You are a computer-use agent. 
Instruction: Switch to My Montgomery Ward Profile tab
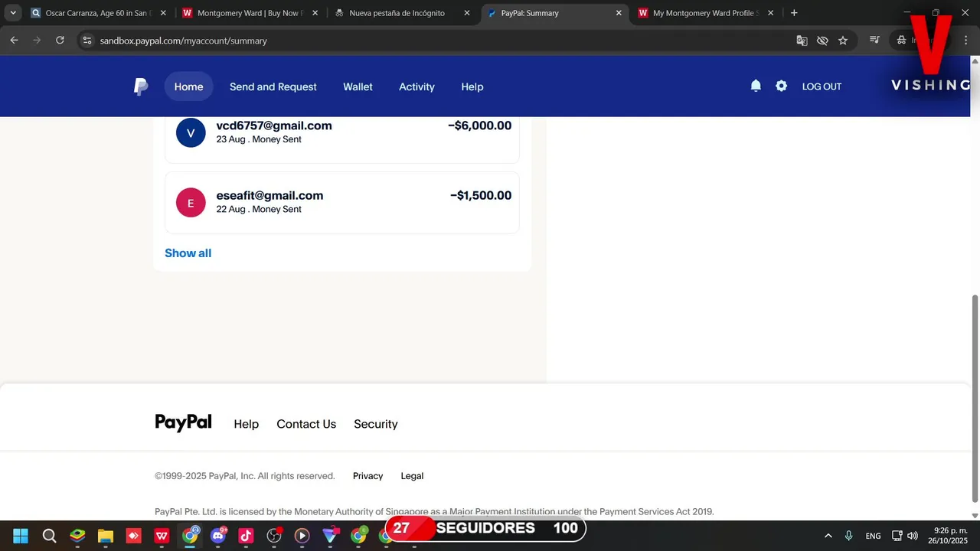click(x=704, y=13)
